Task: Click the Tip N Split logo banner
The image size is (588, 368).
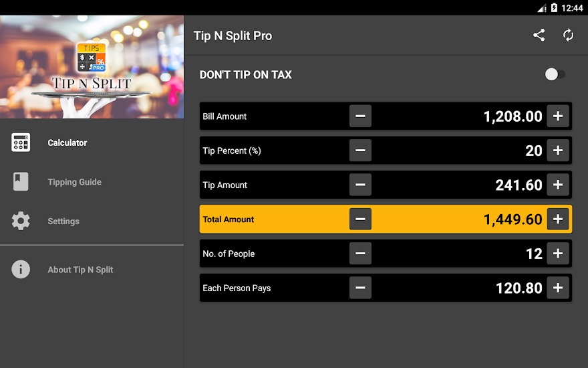Action: 92,67
